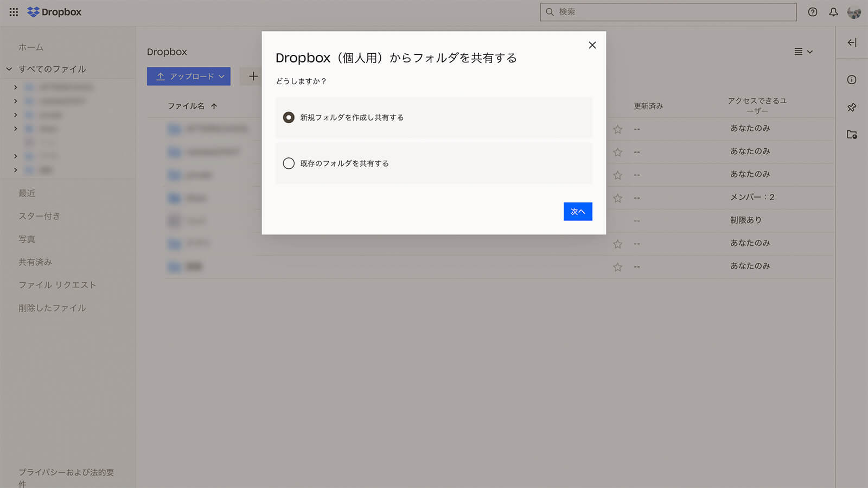Viewport: 868px width, 488px height.
Task: Expand the first sidebar folder chevron
Action: (15, 87)
